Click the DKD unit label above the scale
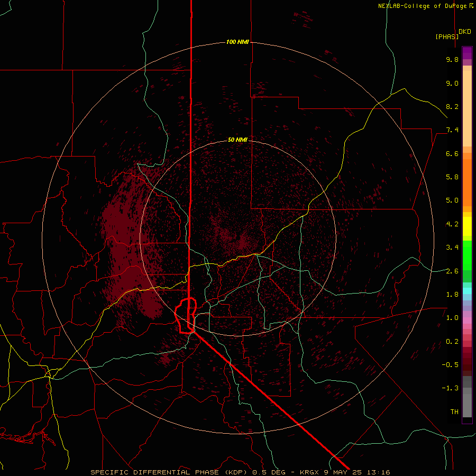This screenshot has height=476, width=476. (x=465, y=32)
